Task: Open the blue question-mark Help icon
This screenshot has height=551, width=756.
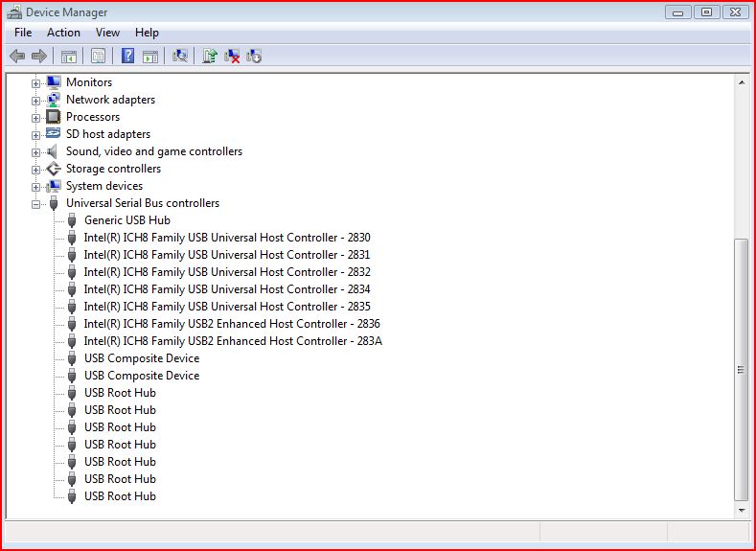Action: [127, 56]
